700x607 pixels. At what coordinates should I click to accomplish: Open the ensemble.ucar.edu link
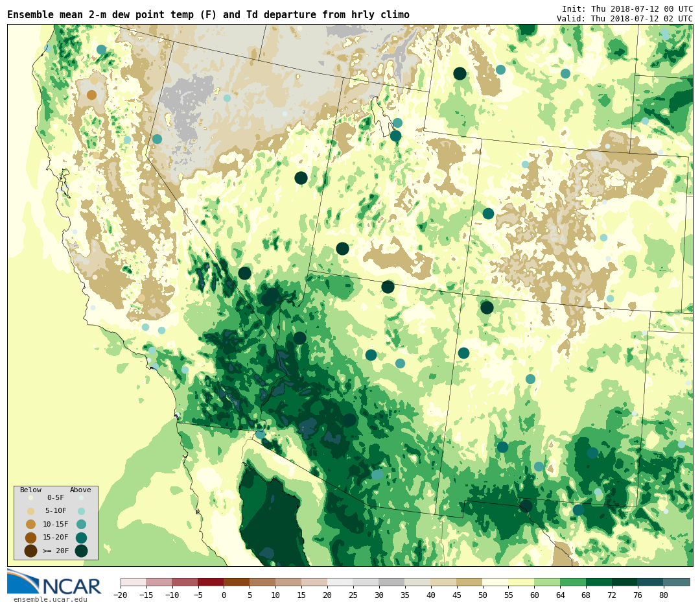pyautogui.click(x=50, y=599)
